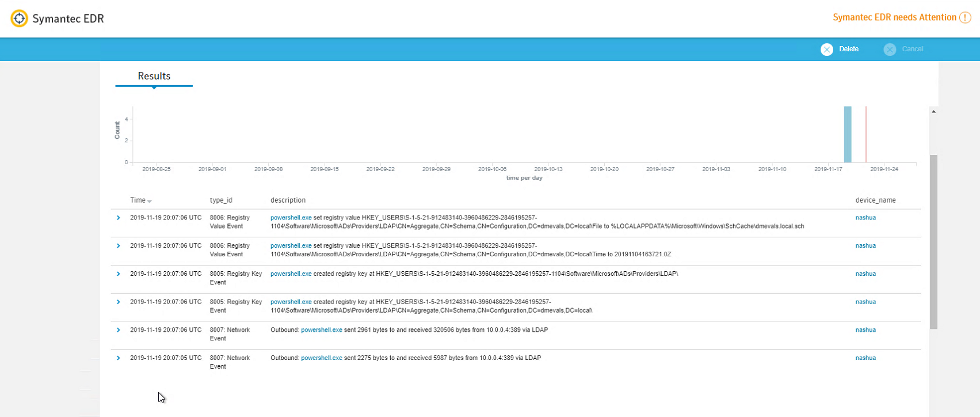
Task: Click the vertical scrollbar thumb
Action: [933, 242]
